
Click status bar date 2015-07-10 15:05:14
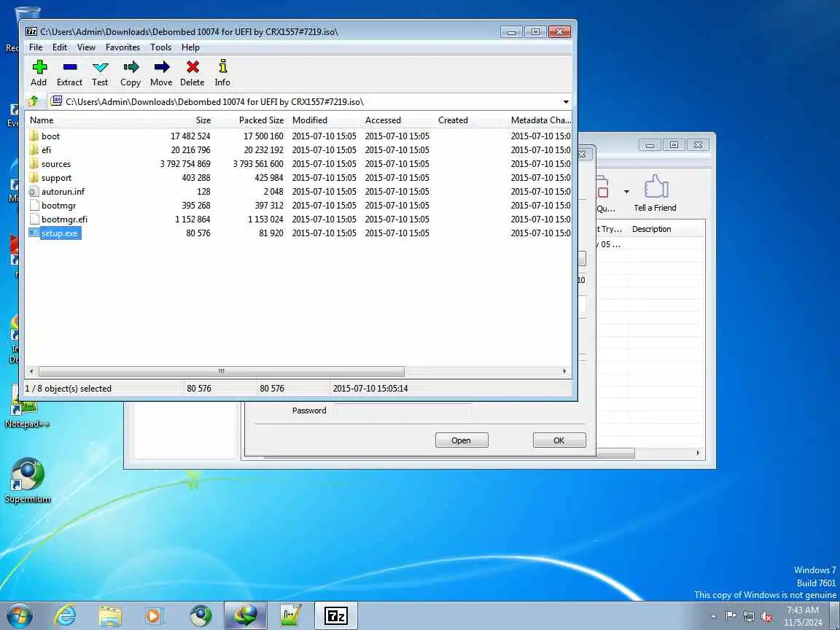pos(370,389)
